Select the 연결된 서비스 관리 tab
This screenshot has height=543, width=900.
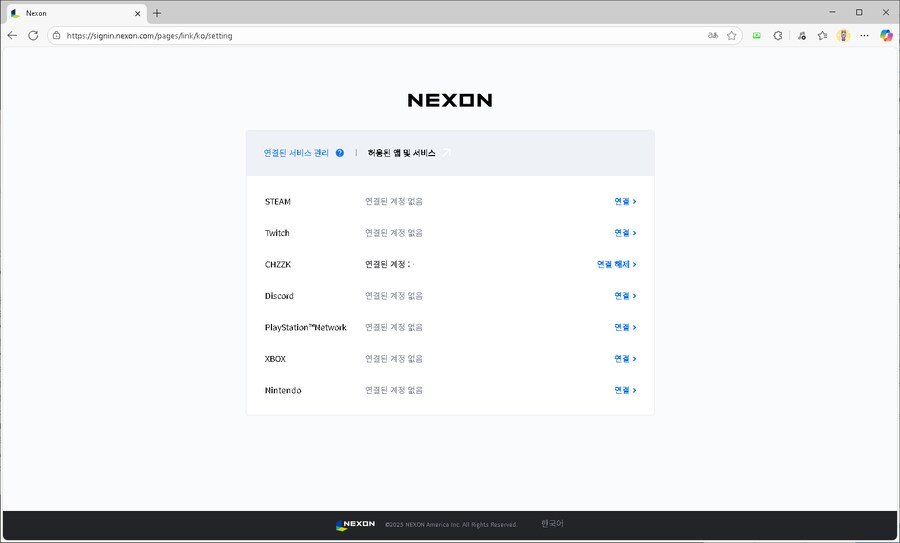coord(296,153)
